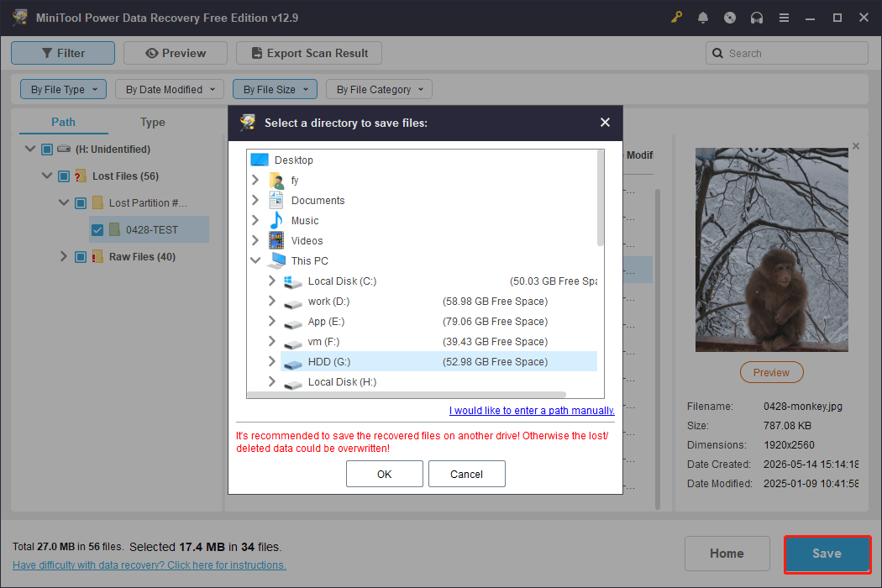
Task: Expand the vm (F:) drive
Action: click(272, 342)
